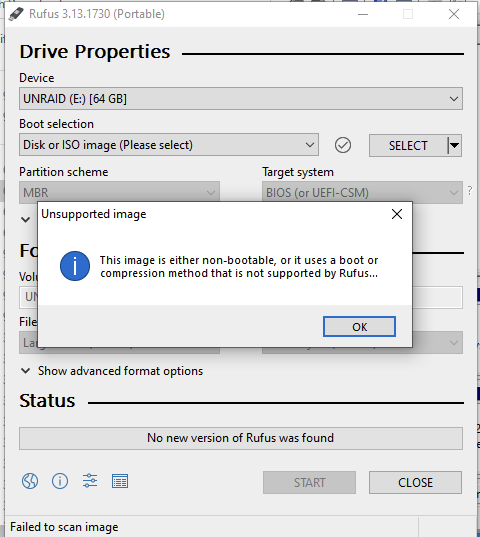Open the Device dropdown showing UNRAID (E:)
Screen dimensions: 480x537
coord(241,99)
